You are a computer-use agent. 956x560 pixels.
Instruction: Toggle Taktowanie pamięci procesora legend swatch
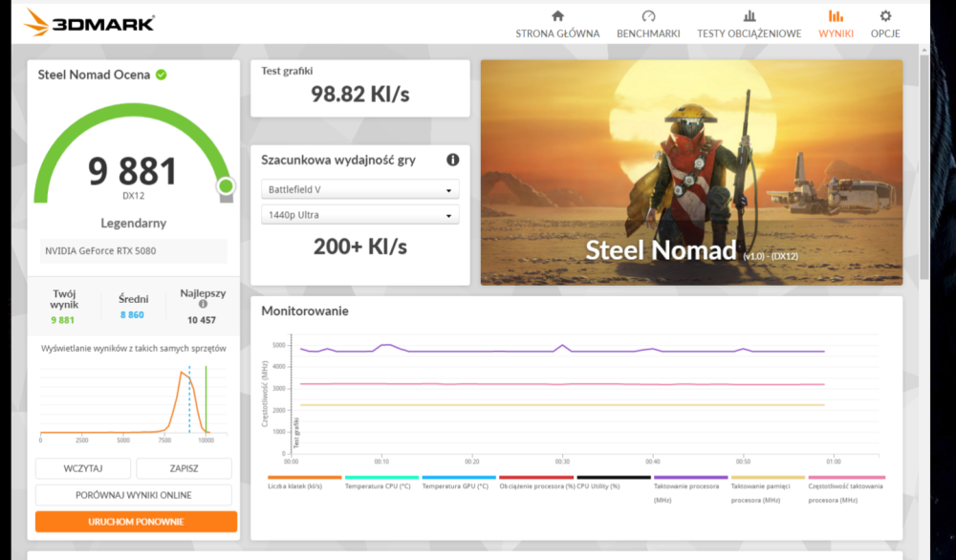tap(768, 477)
